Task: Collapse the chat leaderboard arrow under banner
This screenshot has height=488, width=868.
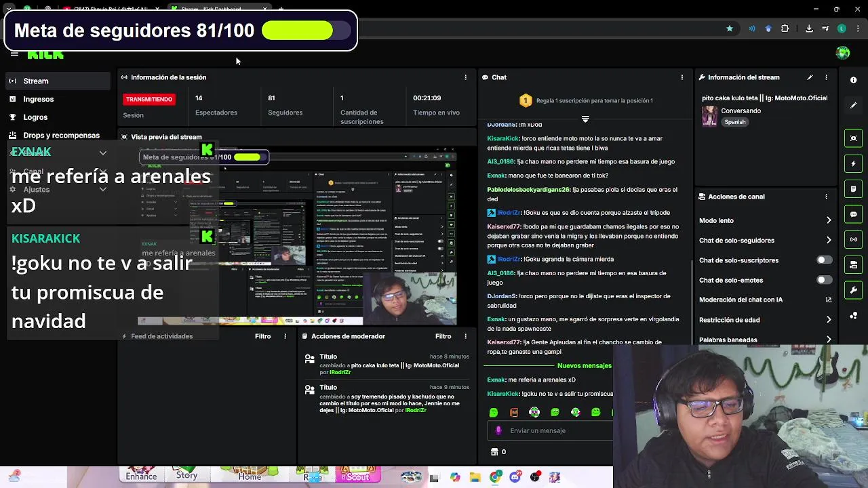Action: [585, 119]
